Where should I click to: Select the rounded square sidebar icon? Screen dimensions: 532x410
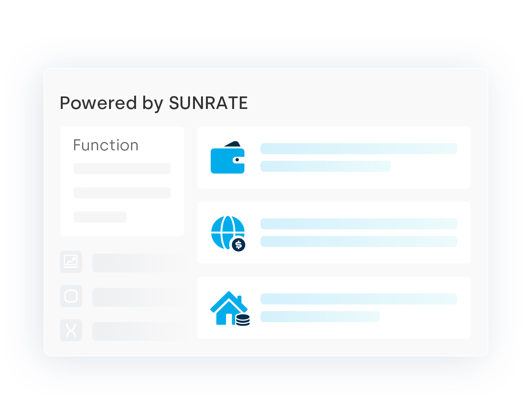[x=71, y=296]
